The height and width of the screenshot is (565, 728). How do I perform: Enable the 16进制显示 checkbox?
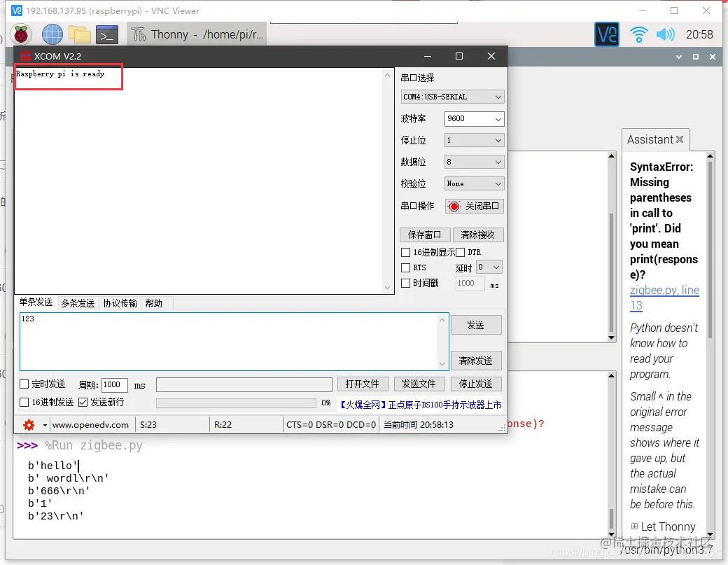pos(405,252)
